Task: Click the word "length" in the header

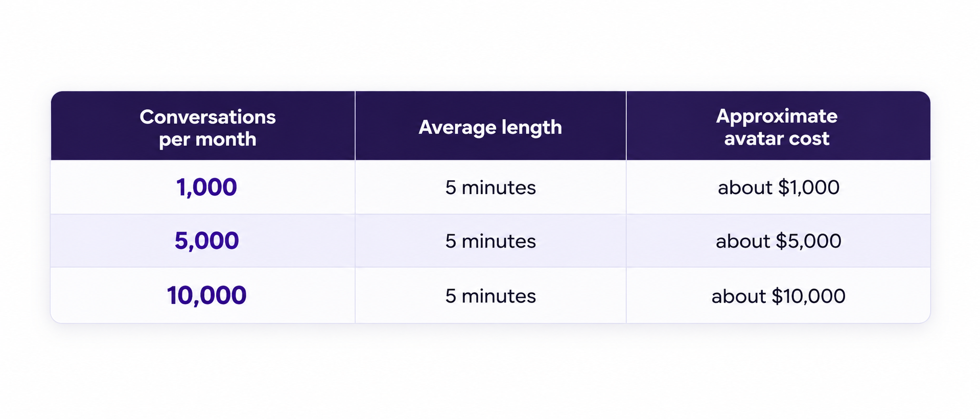Action: [531, 127]
